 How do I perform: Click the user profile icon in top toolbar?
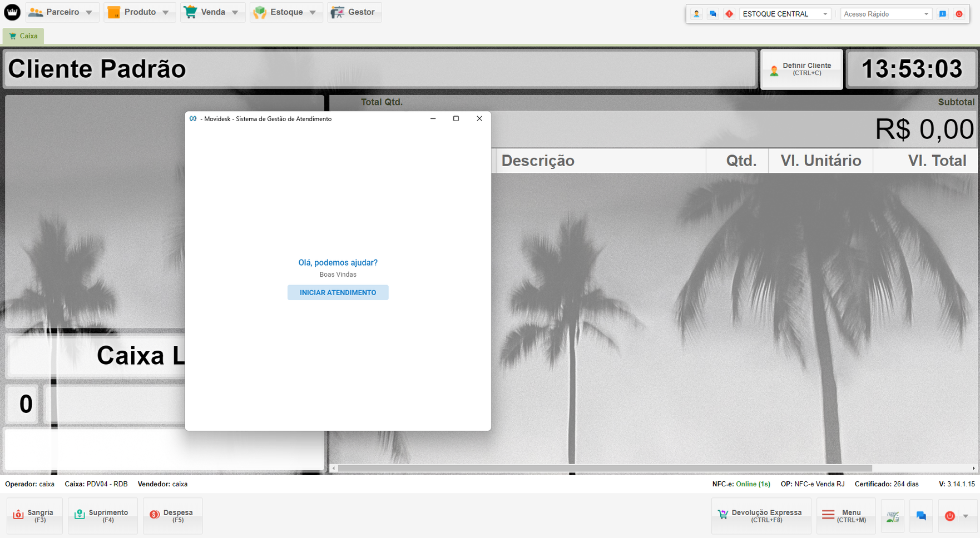pos(696,14)
